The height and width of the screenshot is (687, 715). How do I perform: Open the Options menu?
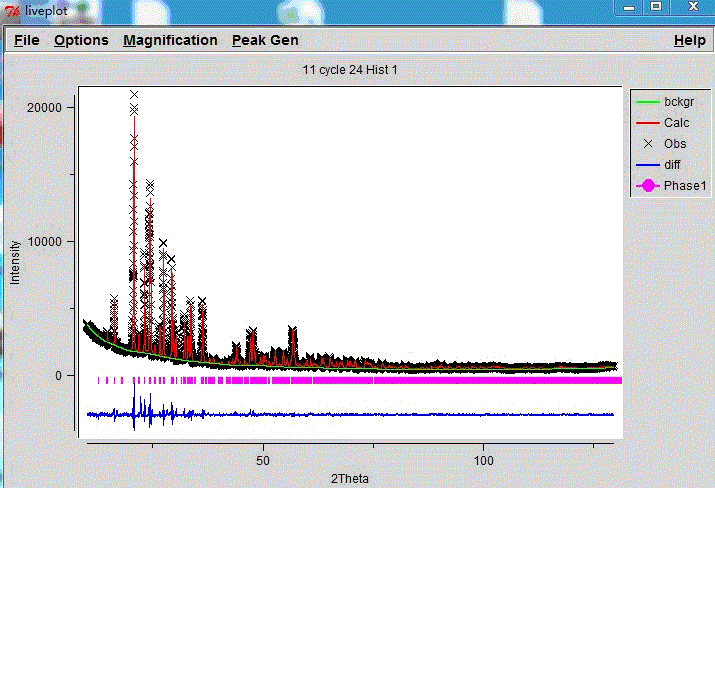81,40
